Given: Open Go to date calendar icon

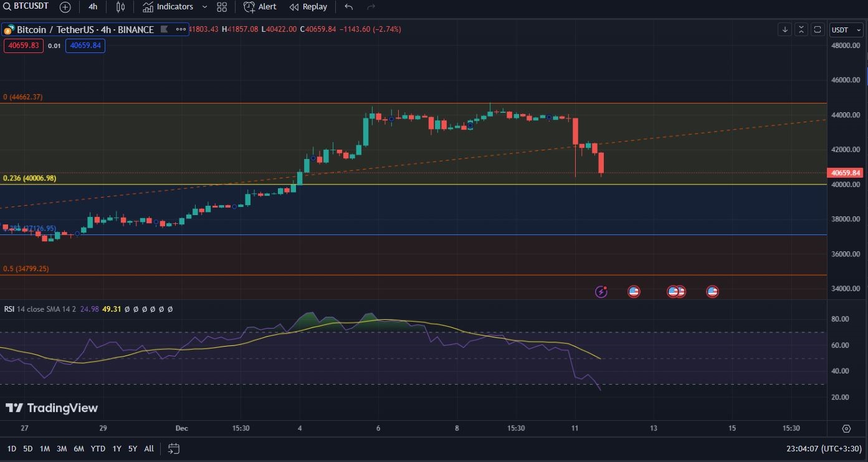Looking at the screenshot, I should (x=174, y=448).
